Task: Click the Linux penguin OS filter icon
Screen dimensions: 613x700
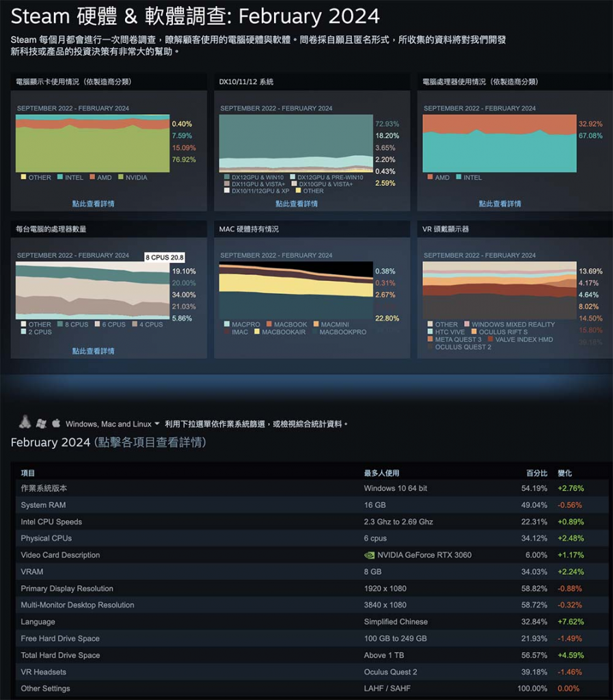Action: pos(25,422)
